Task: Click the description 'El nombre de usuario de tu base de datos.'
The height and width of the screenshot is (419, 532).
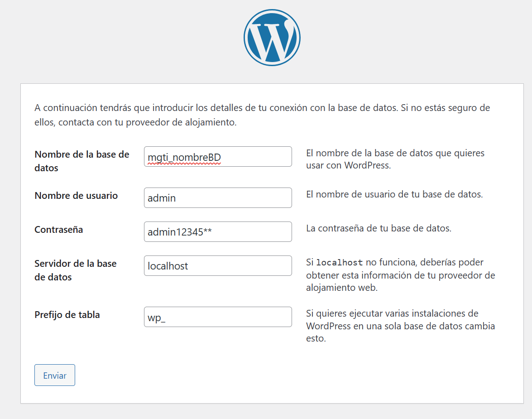Action: [394, 194]
